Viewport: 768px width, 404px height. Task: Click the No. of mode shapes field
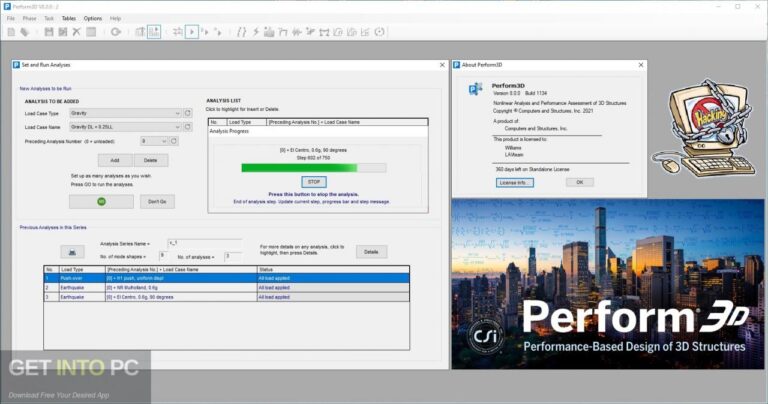coord(163,257)
